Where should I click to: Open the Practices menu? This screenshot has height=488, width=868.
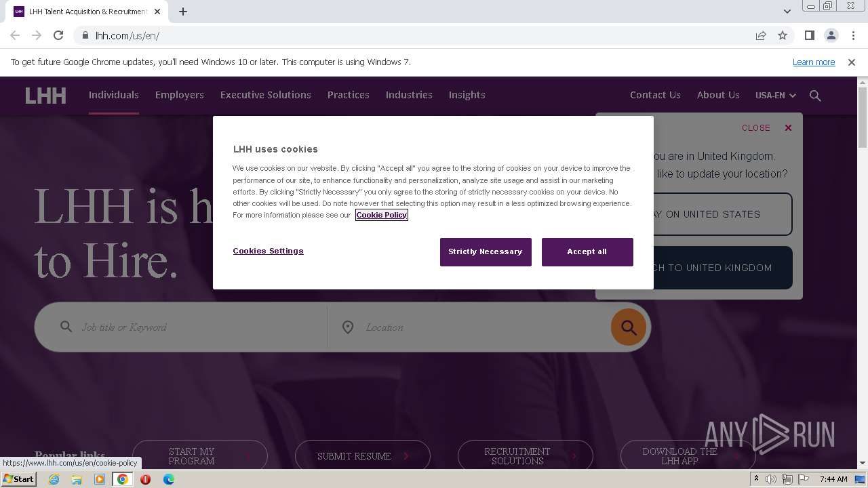tap(348, 95)
